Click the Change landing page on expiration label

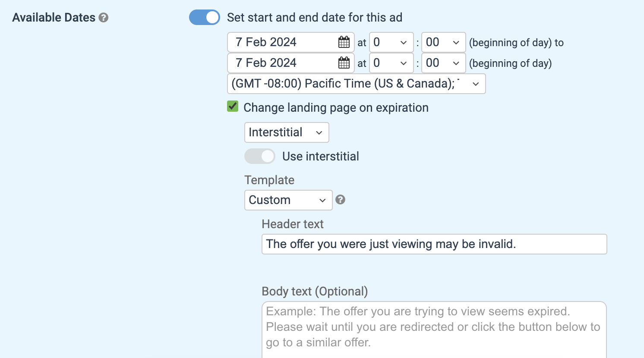pos(336,108)
